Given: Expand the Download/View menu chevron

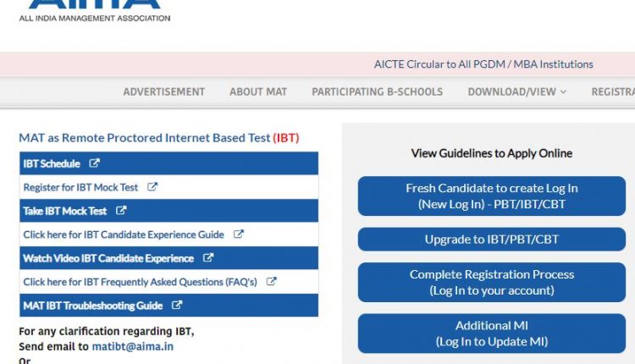Looking at the screenshot, I should pyautogui.click(x=563, y=92).
